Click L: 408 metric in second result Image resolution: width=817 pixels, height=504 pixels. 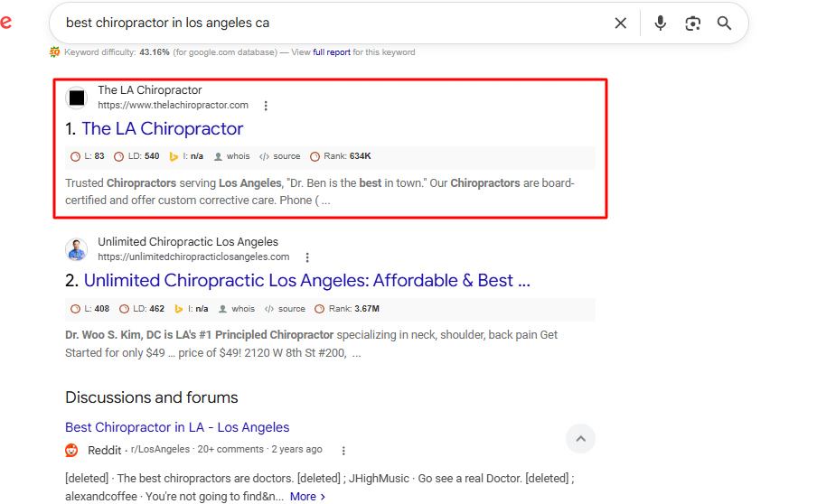[x=90, y=309]
